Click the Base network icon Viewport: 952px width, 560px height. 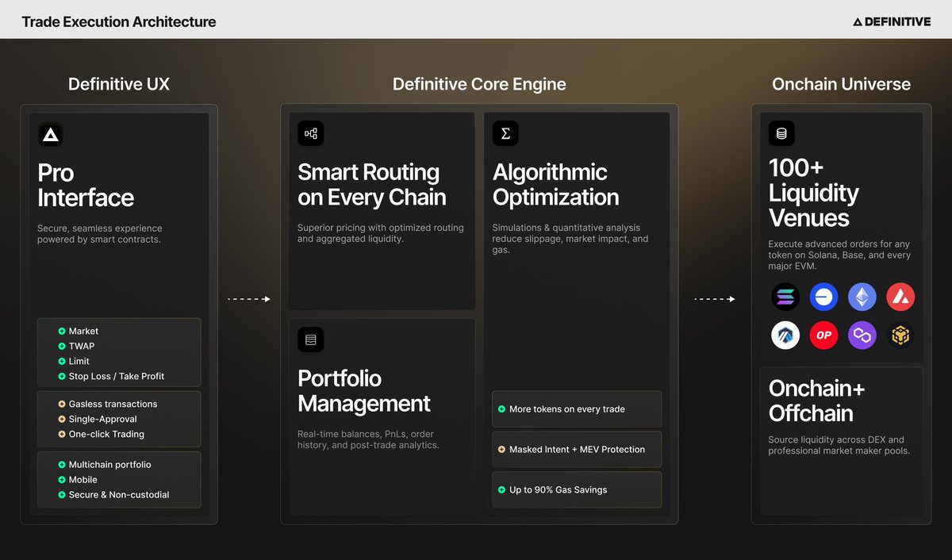coord(823,297)
